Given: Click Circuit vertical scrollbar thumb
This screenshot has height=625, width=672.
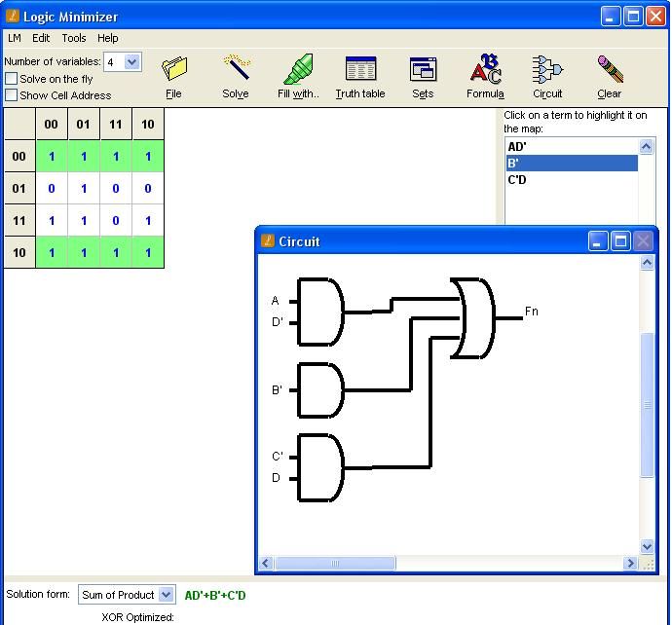Looking at the screenshot, I should coord(647,405).
